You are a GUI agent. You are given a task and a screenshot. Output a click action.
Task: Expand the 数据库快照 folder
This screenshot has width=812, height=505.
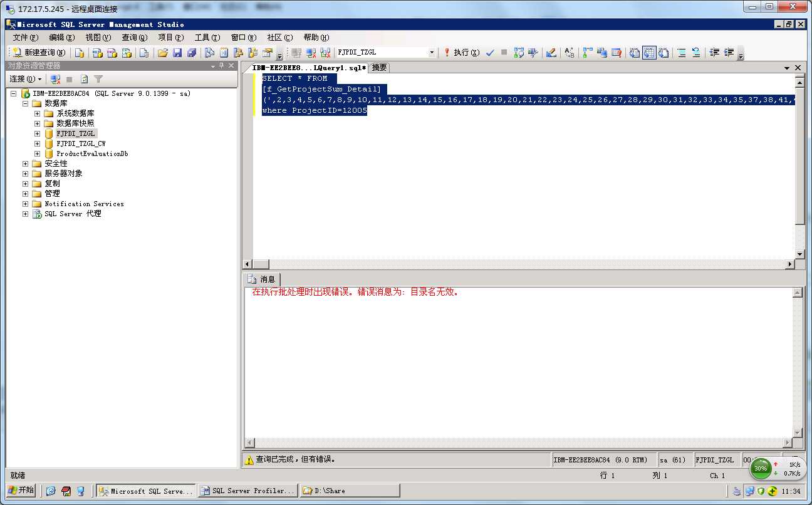[x=38, y=123]
